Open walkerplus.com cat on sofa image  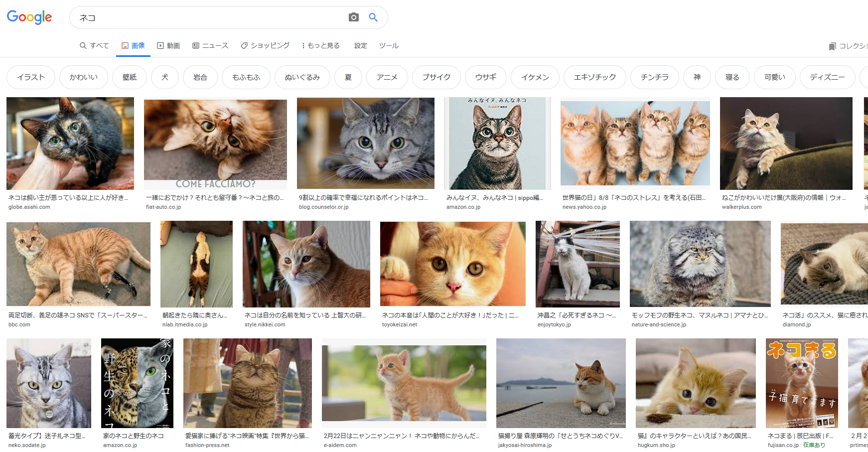[x=786, y=144]
